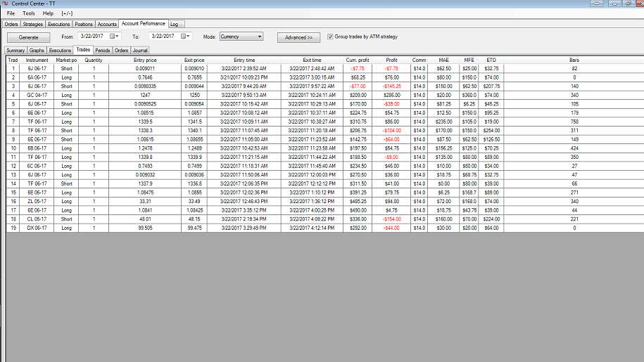Click exit time 3/22/2017 4:12:14 PM
644x362 pixels.
tap(312, 228)
